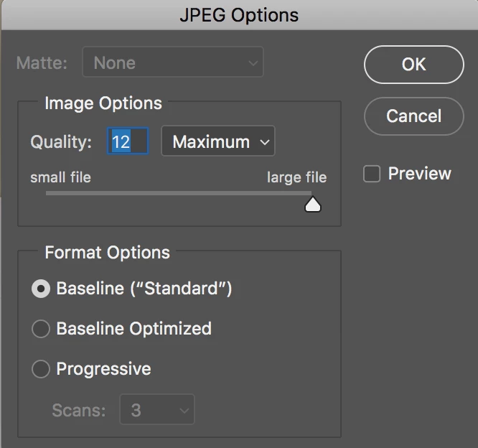
Task: Choose the Baseline Optimized radio button
Action: click(x=42, y=329)
